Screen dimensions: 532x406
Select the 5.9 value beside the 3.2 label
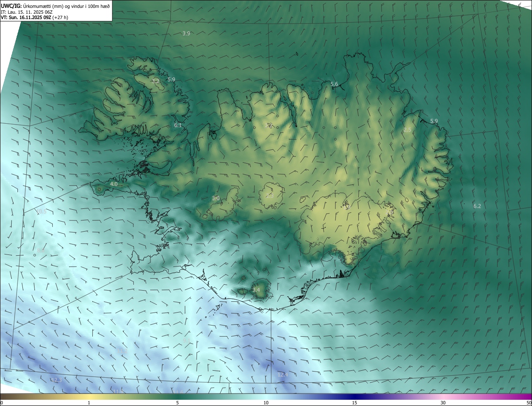coord(171,79)
